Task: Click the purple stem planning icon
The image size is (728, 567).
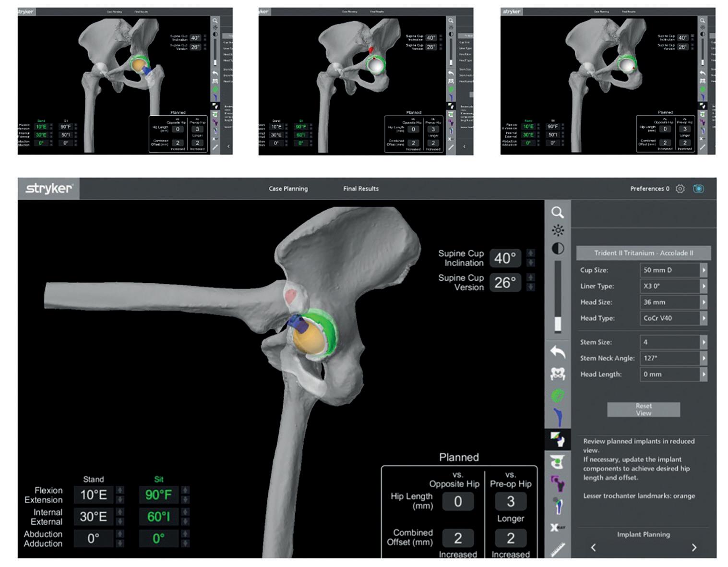Action: pyautogui.click(x=558, y=483)
